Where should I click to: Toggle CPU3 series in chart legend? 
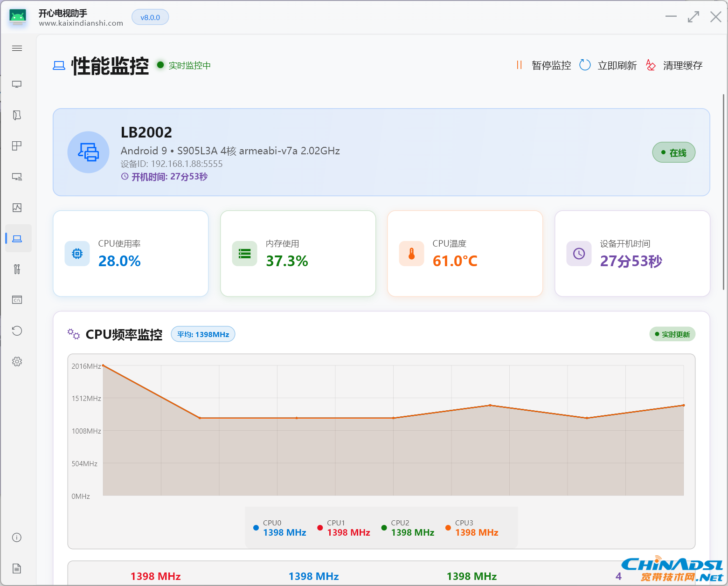(471, 528)
